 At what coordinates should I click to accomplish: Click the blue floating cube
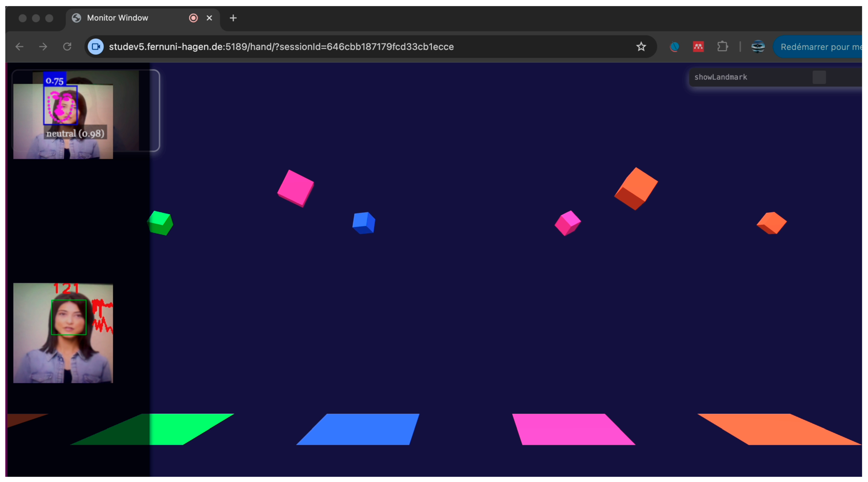363,223
